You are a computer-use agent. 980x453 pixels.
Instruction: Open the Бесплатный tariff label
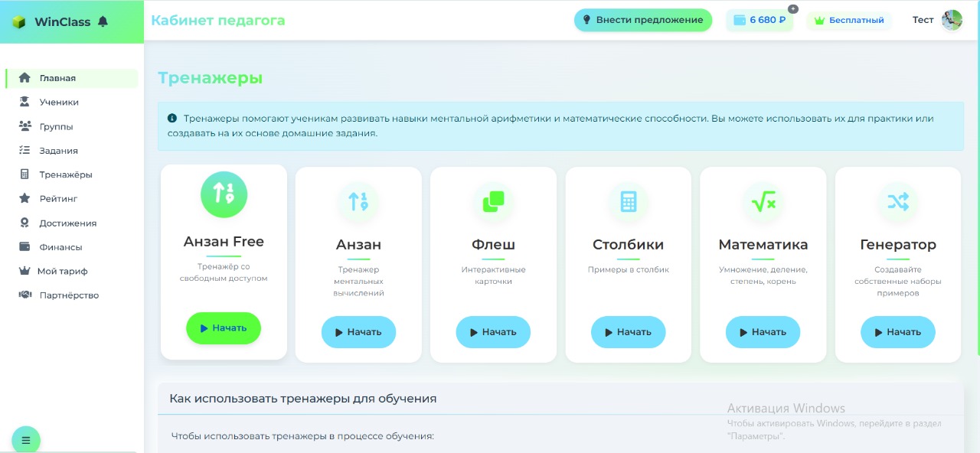849,19
